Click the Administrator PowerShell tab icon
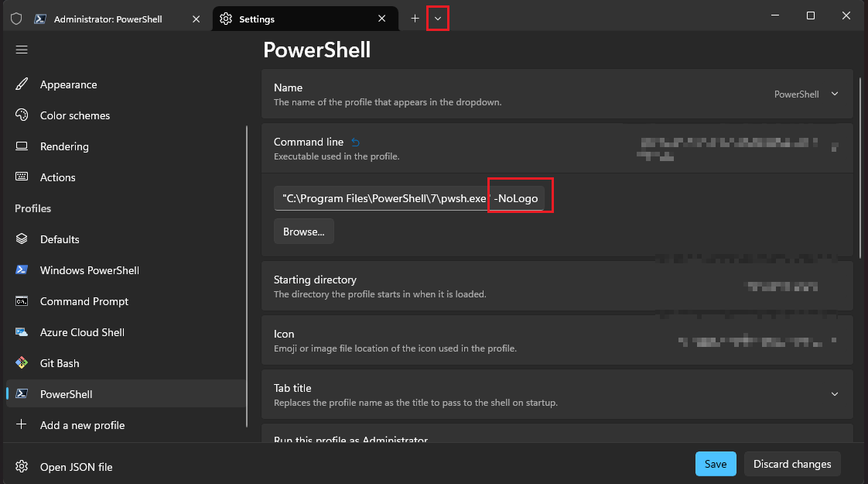 tap(40, 19)
